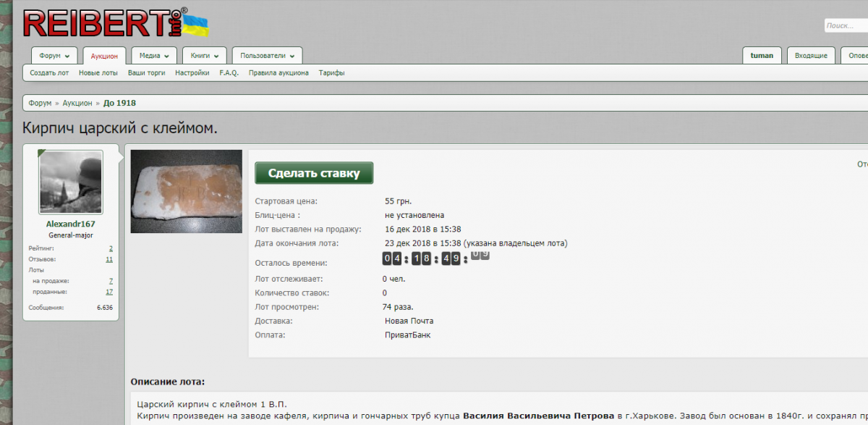Click the view count 74 раза.

point(398,307)
